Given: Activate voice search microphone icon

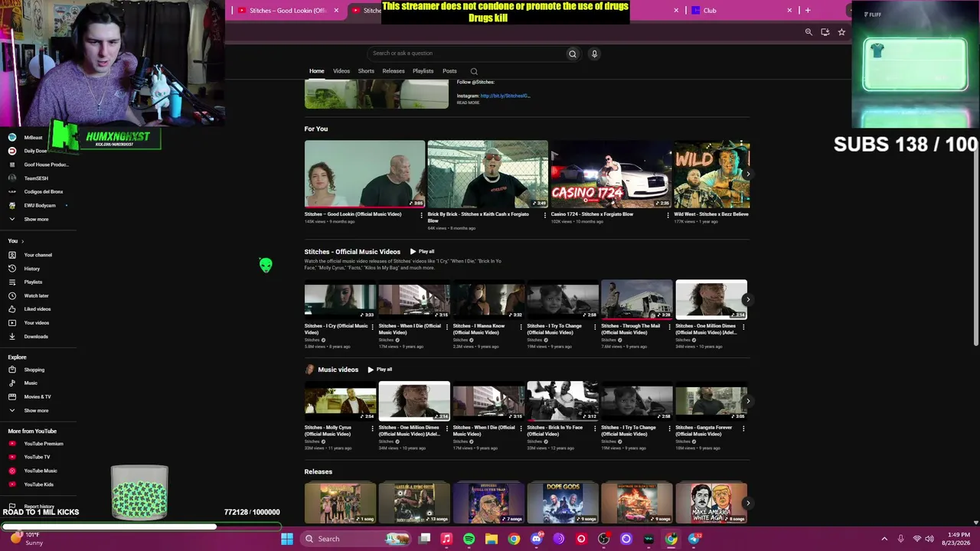Looking at the screenshot, I should [594, 54].
